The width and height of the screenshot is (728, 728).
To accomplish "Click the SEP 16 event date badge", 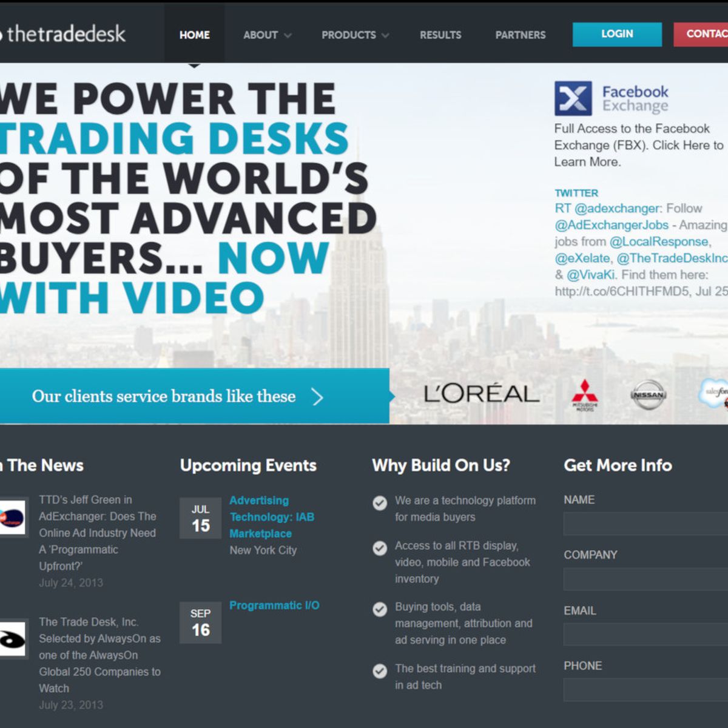I will pyautogui.click(x=200, y=622).
